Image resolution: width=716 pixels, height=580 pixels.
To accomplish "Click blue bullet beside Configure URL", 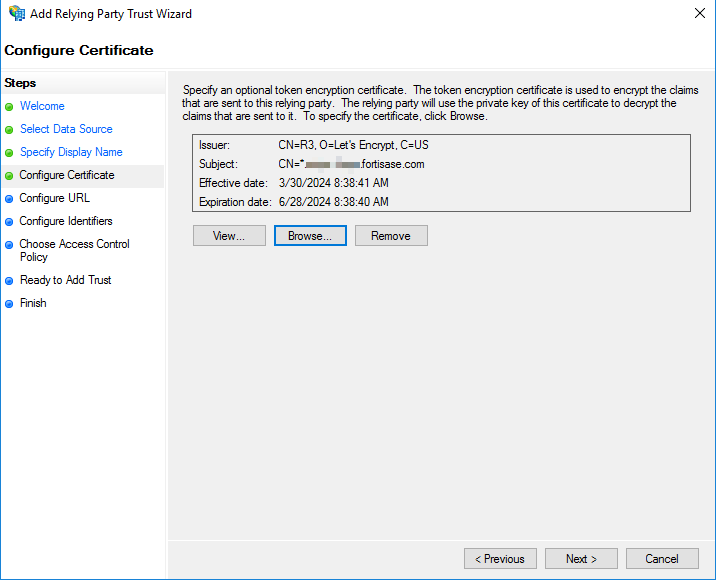I will tap(9, 199).
